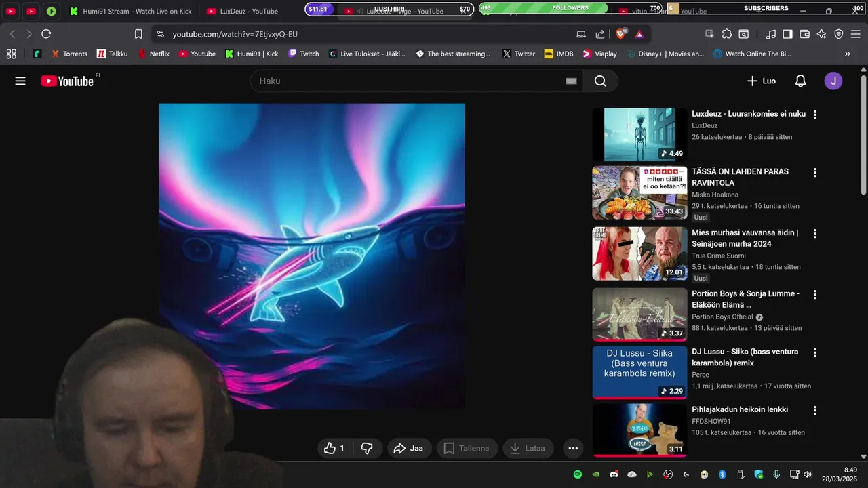Open Discord tray icon
Screen dimensions: 868x488
614,474
